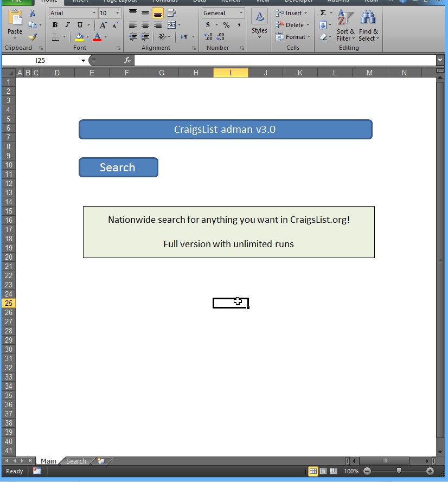Image resolution: width=448 pixels, height=482 pixels.
Task: Select the Format Painter brush
Action: click(33, 37)
